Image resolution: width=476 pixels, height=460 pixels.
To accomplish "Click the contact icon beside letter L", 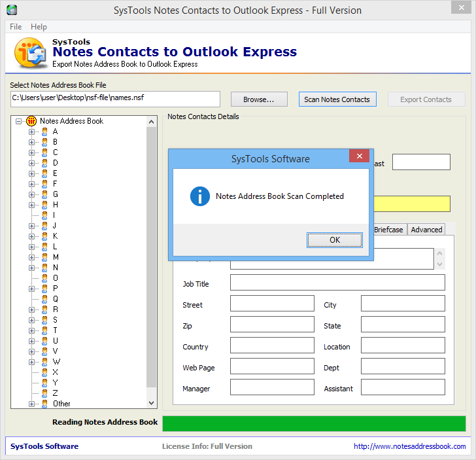I will (x=44, y=247).
